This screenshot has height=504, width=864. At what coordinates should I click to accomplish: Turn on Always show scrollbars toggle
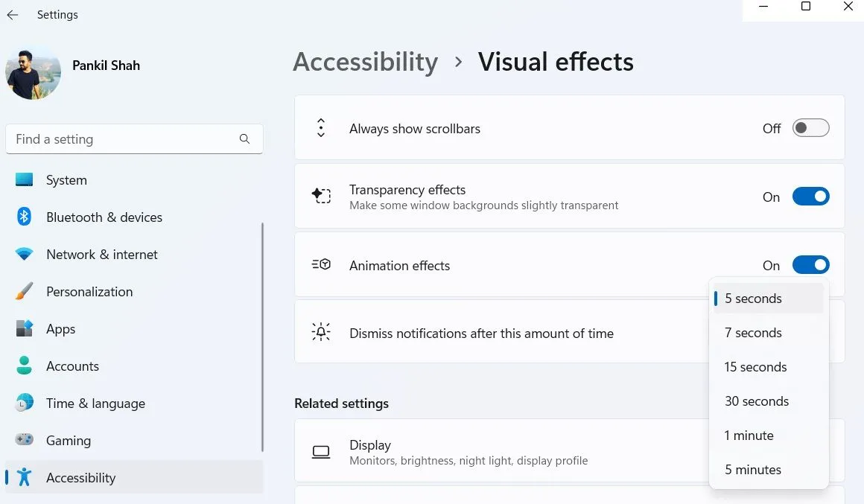click(810, 128)
